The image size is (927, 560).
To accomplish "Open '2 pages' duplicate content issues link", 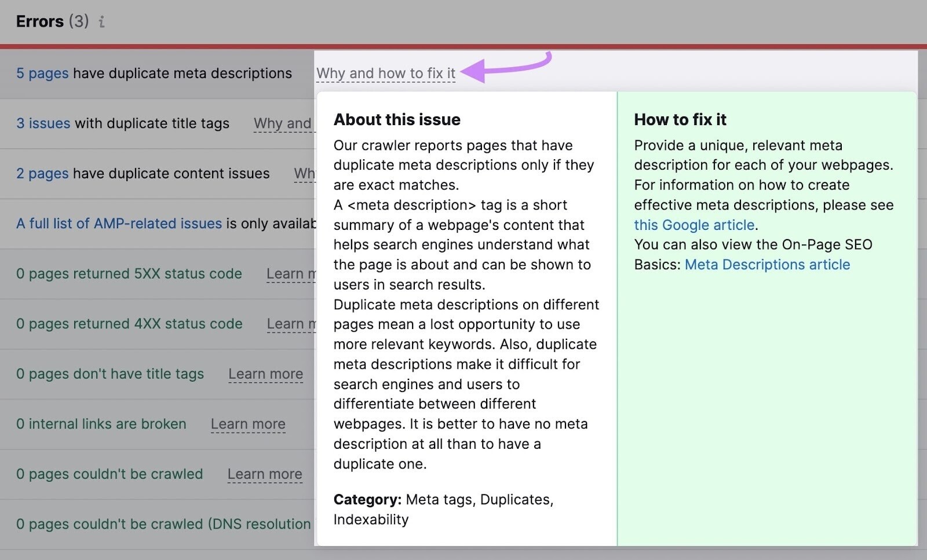I will tap(42, 174).
